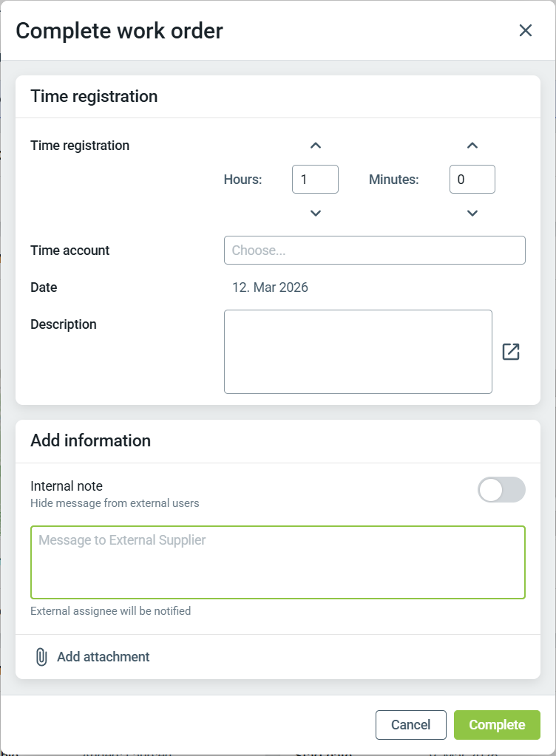556x756 pixels.
Task: Click the Description field label
Action: click(64, 324)
